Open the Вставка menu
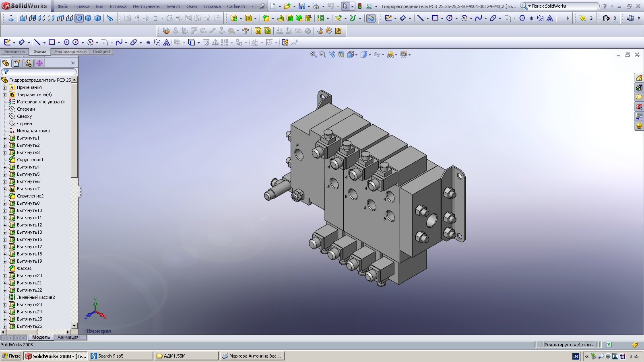644x362 pixels. tap(118, 6)
